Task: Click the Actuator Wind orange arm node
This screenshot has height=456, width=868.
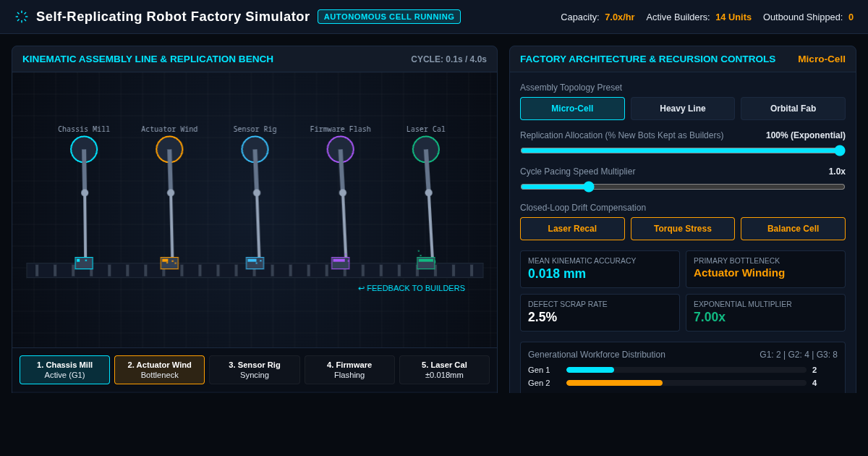Action: point(169,149)
